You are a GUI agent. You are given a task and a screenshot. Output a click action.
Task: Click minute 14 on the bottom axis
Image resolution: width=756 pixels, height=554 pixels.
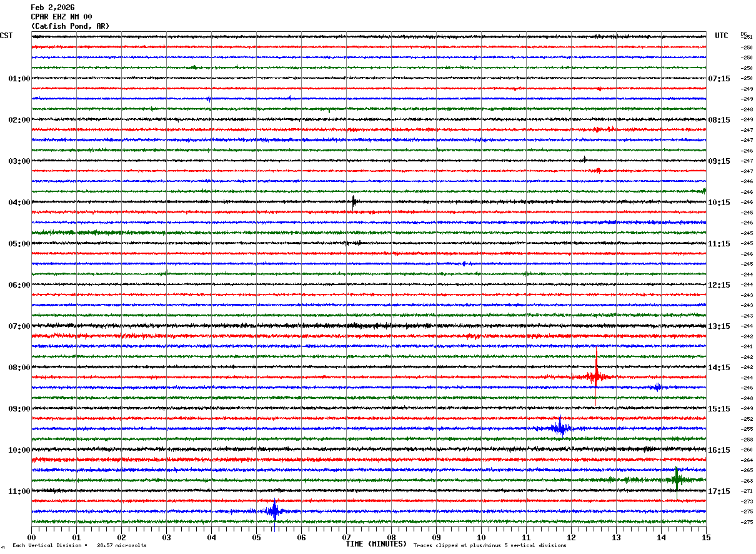(x=661, y=537)
